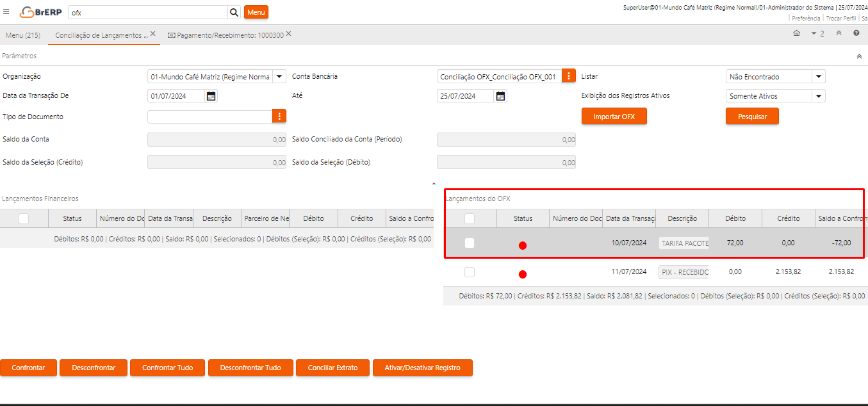
Task: Switch to the Menu (215) tab
Action: [x=23, y=35]
